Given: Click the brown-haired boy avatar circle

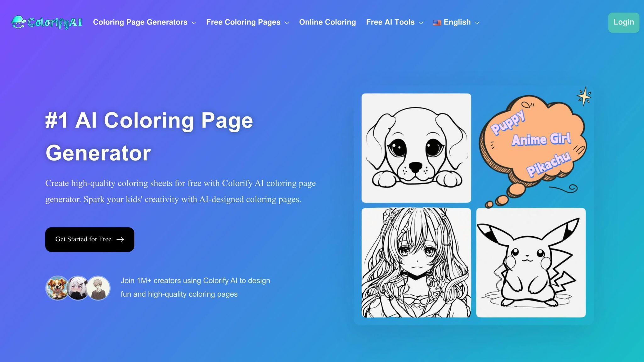Looking at the screenshot, I should [x=98, y=288].
